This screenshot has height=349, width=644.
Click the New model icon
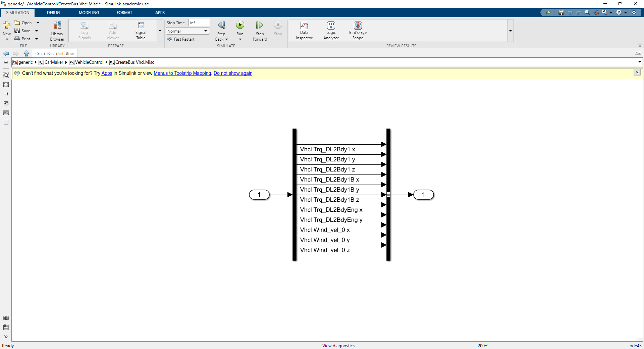coord(7,26)
